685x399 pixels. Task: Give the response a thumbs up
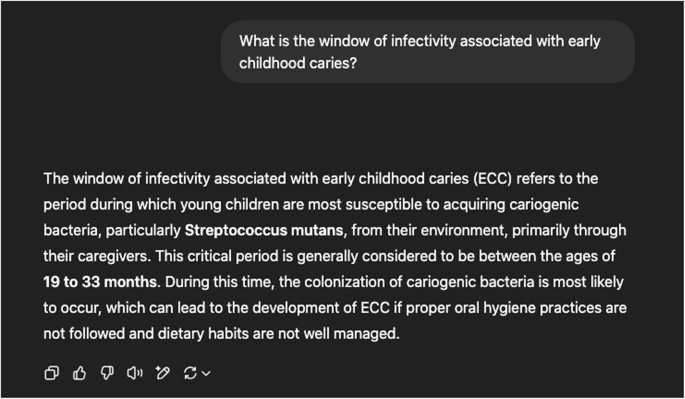pyautogui.click(x=80, y=373)
